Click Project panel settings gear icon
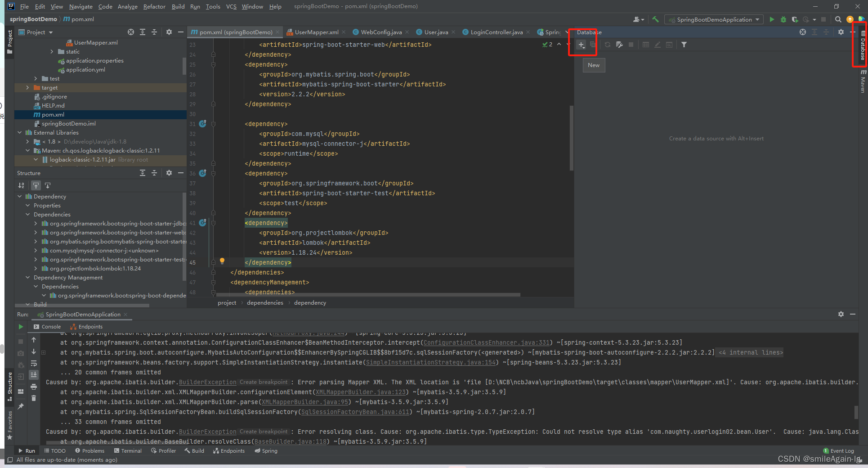 click(x=169, y=32)
